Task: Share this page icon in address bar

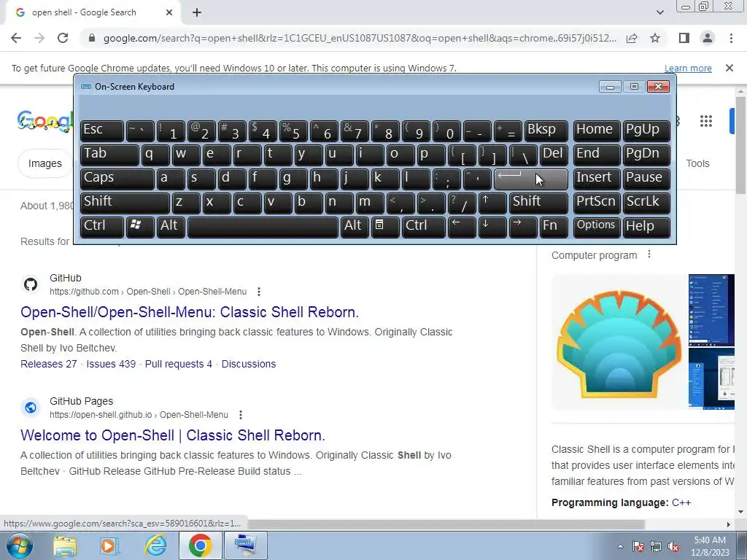Action: (x=632, y=38)
